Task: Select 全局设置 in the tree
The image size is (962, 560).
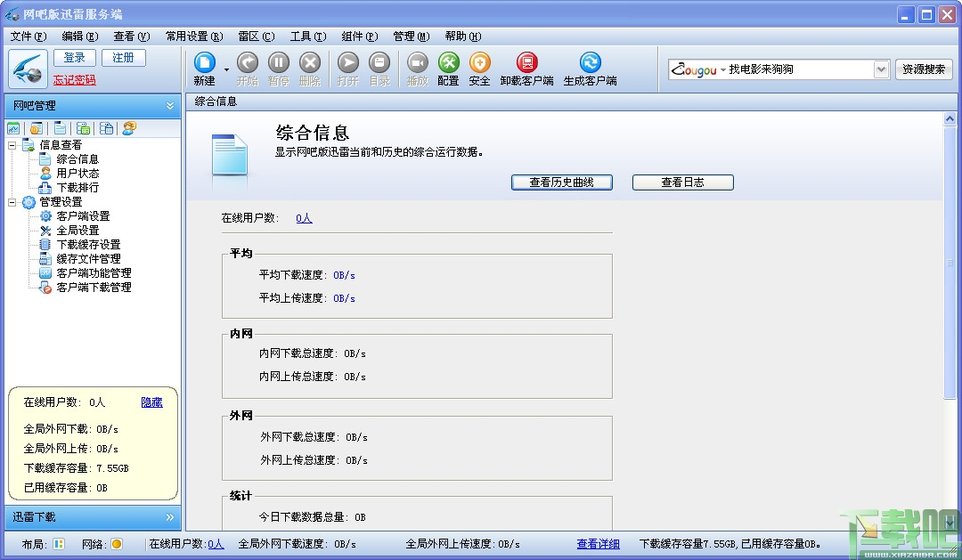Action: (x=77, y=231)
